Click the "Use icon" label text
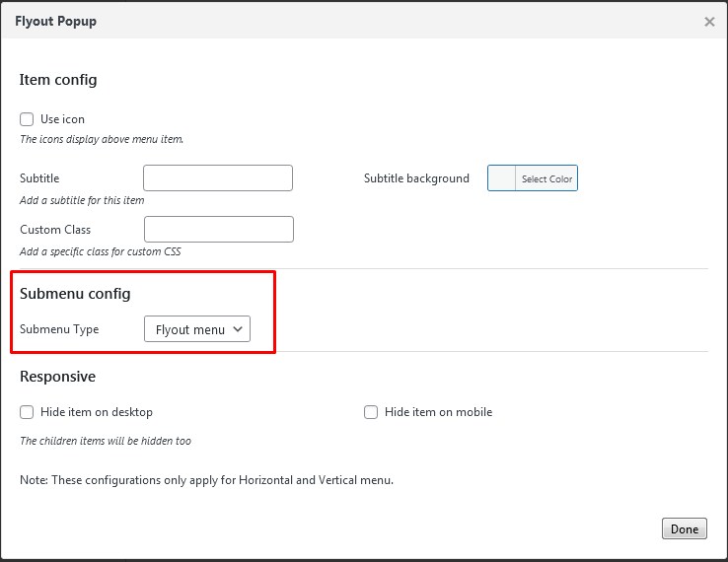Image resolution: width=728 pixels, height=562 pixels. (62, 119)
